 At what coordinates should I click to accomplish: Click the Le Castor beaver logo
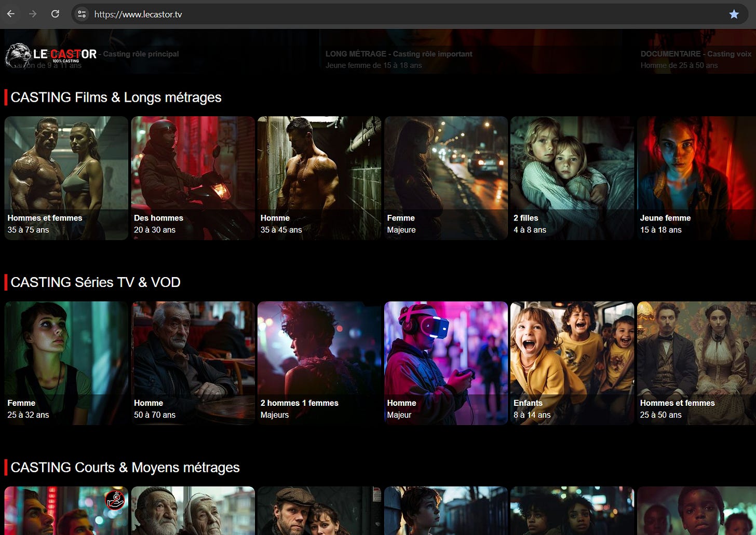tap(17, 54)
